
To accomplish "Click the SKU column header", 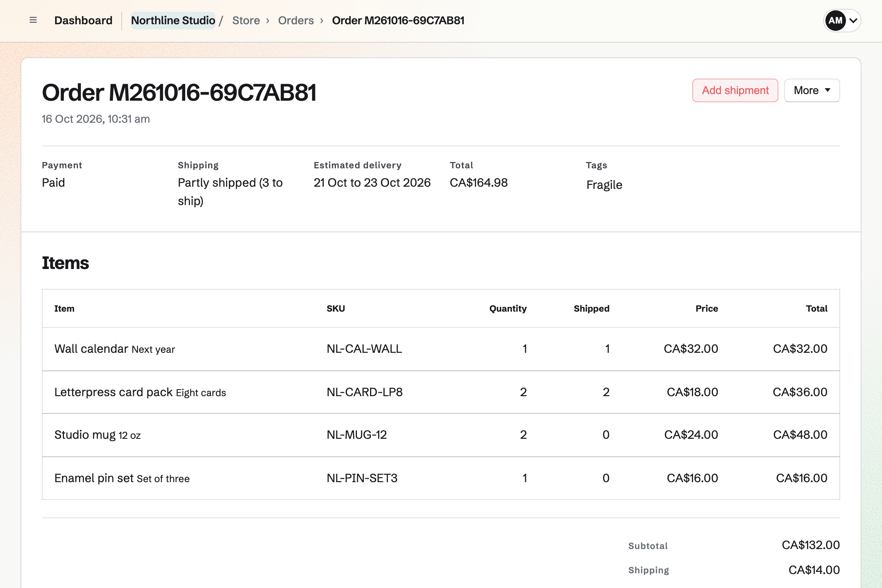I will [336, 309].
